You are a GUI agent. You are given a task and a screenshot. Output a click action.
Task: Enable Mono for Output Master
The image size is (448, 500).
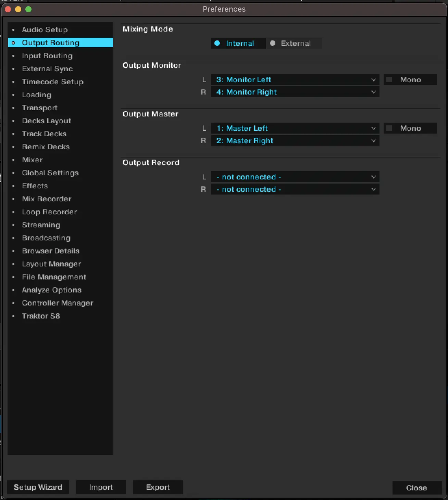coord(389,128)
